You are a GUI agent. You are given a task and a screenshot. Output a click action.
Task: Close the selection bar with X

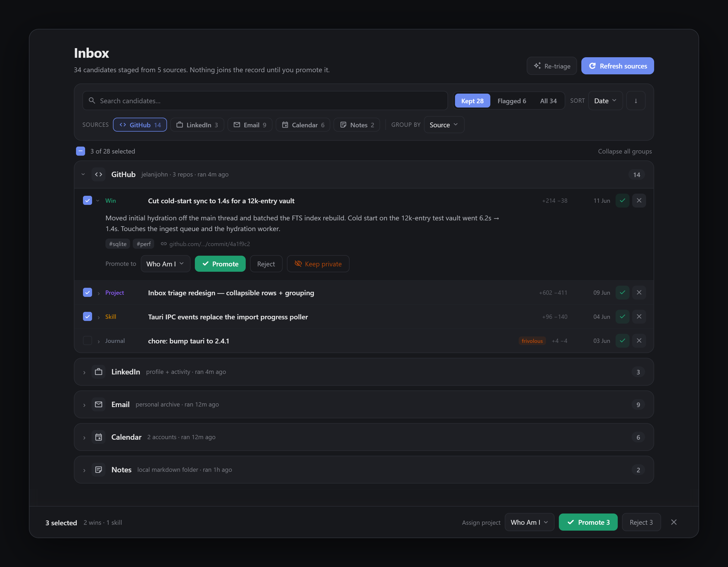pyautogui.click(x=674, y=522)
